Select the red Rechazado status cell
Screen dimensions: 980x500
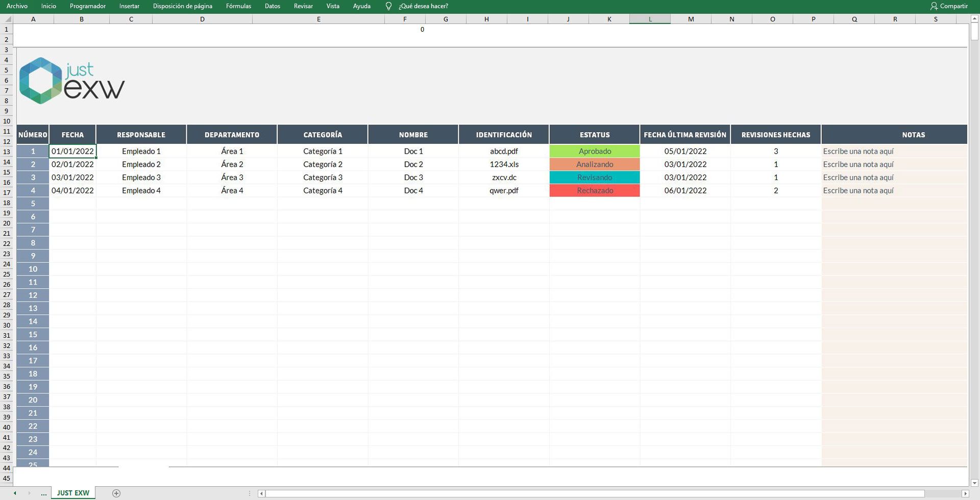(594, 190)
